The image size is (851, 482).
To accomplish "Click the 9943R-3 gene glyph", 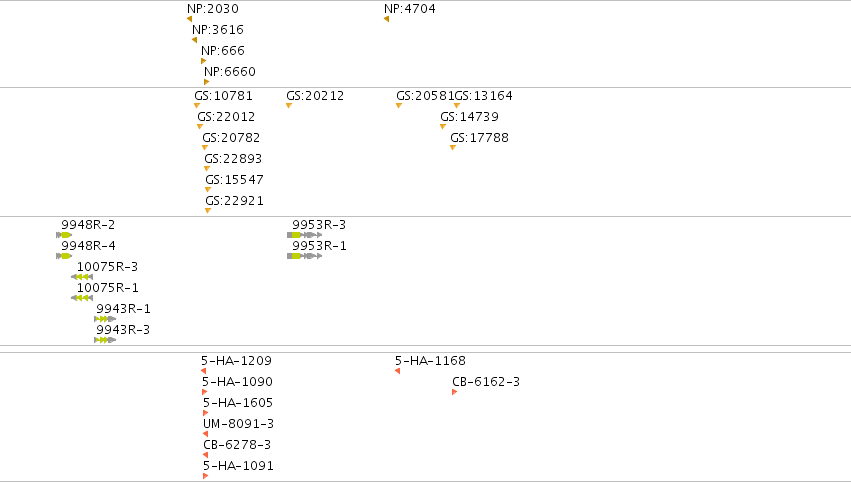I will [105, 340].
